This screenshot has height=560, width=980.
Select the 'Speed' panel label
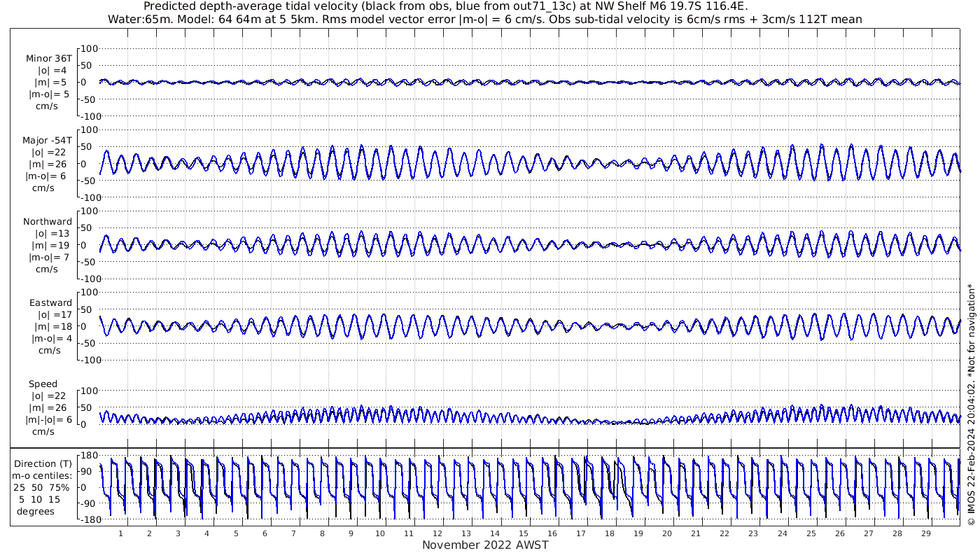pyautogui.click(x=43, y=384)
